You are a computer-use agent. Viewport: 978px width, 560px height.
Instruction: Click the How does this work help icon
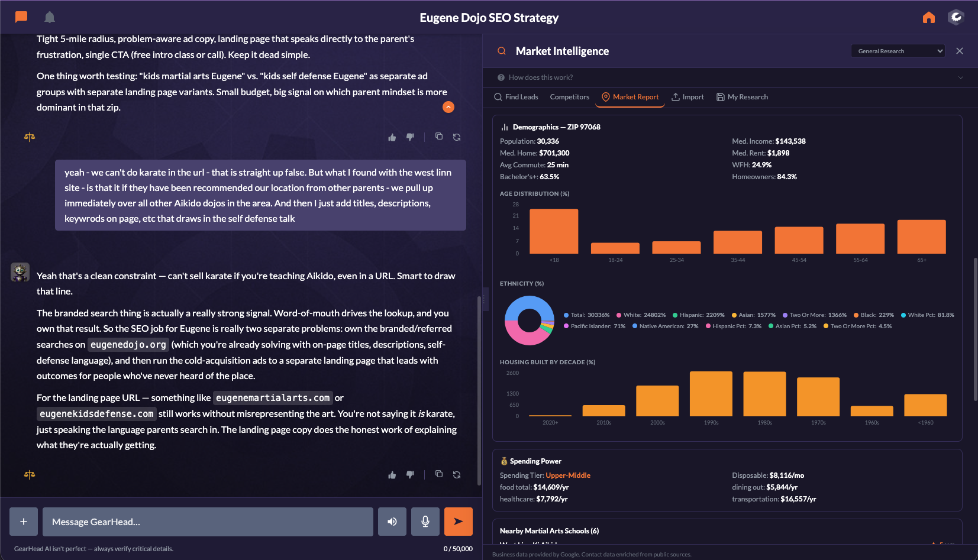point(501,77)
